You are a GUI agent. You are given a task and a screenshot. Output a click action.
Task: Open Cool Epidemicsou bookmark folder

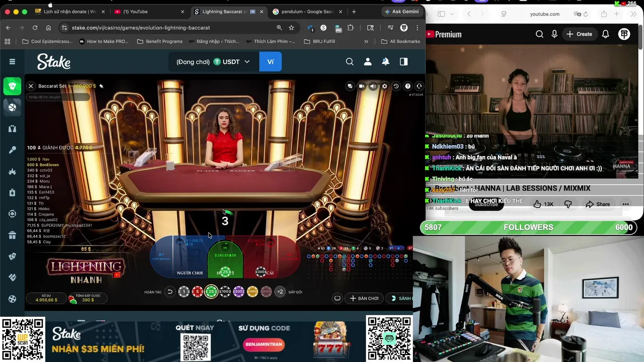click(47, 41)
